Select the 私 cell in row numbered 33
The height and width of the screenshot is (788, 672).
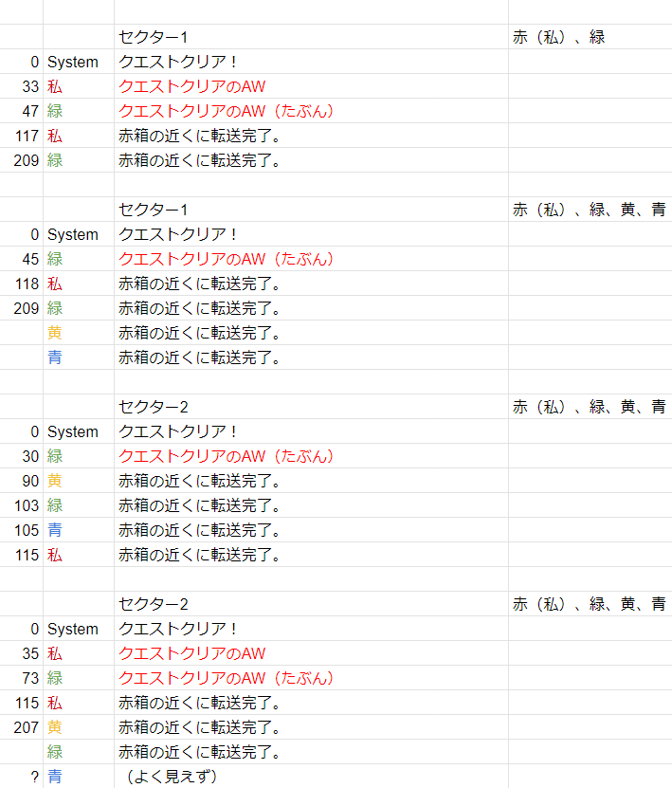point(79,86)
